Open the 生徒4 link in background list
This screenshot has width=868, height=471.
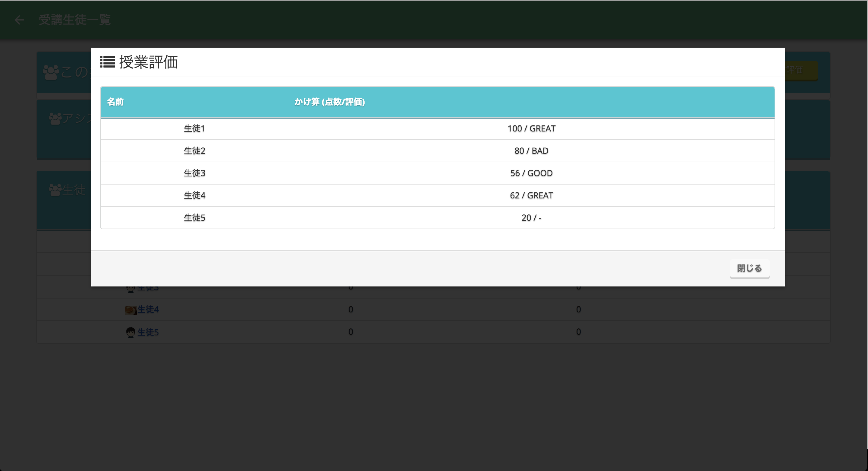pyautogui.click(x=148, y=309)
